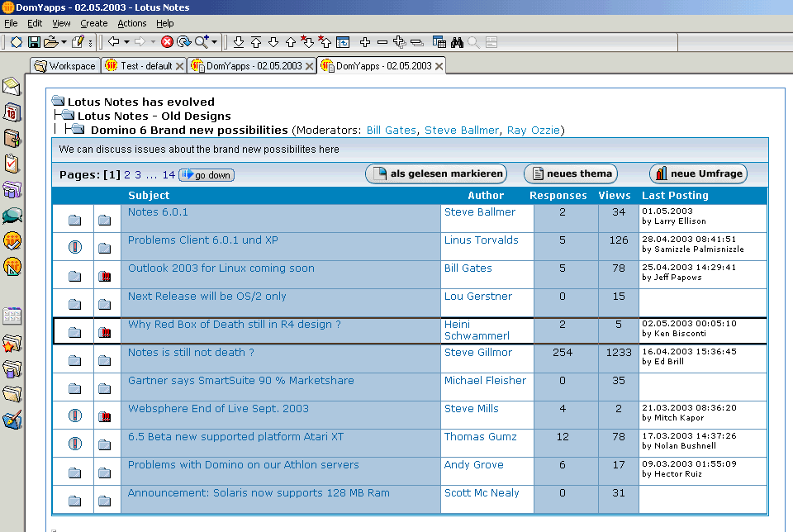This screenshot has width=793, height=532.
Task: Click the 'go down' button
Action: (207, 175)
